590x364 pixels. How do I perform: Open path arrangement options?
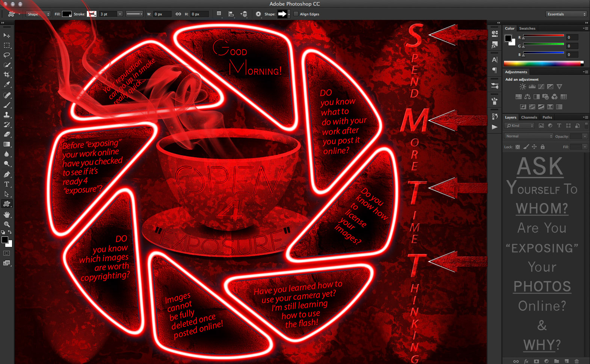pos(244,14)
